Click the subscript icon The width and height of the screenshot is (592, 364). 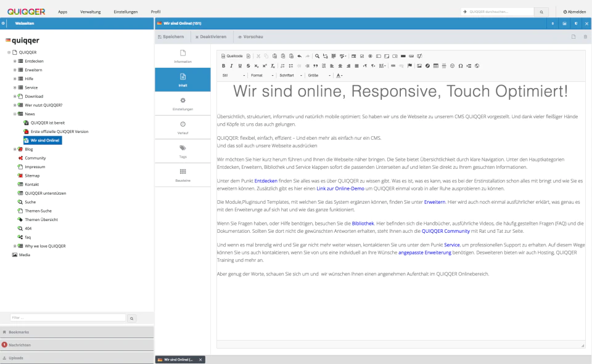click(x=257, y=66)
